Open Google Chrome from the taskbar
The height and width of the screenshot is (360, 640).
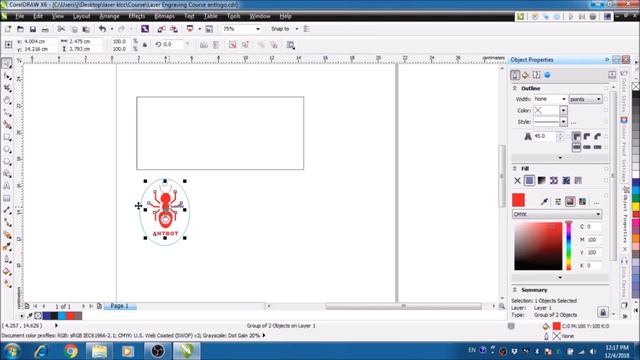[71, 351]
